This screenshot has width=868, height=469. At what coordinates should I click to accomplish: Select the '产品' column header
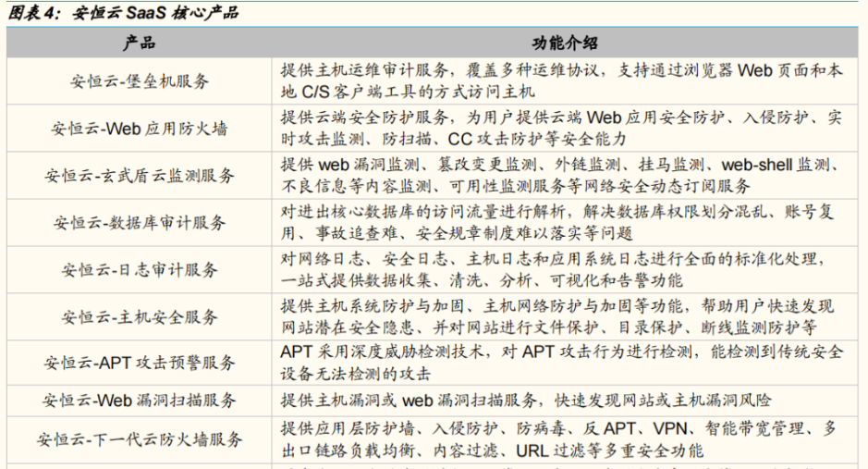[139, 43]
